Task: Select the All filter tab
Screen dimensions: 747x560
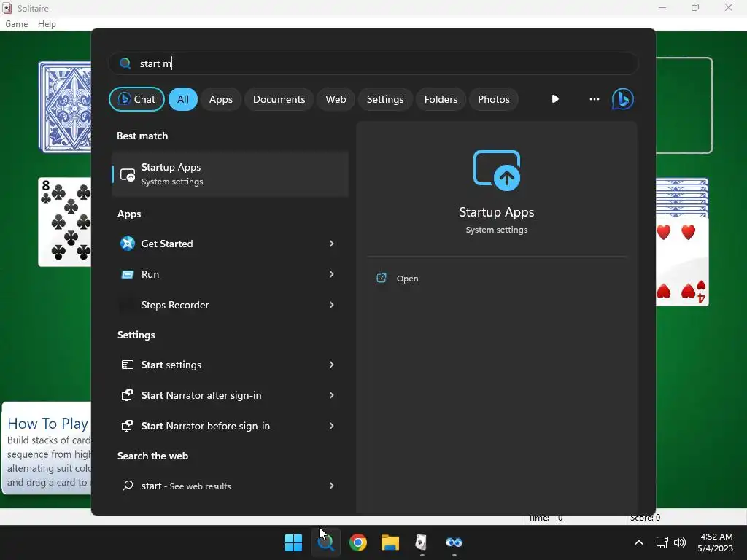Action: pos(183,99)
